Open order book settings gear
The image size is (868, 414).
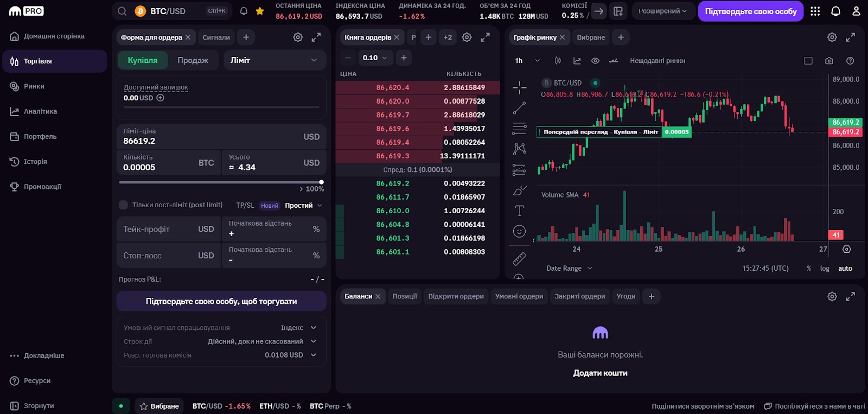pos(467,37)
